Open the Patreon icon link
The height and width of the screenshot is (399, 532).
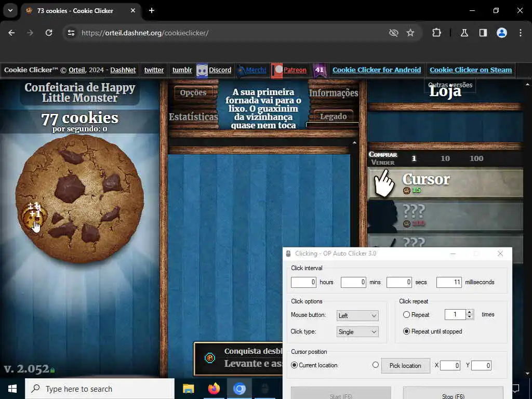[x=277, y=70]
